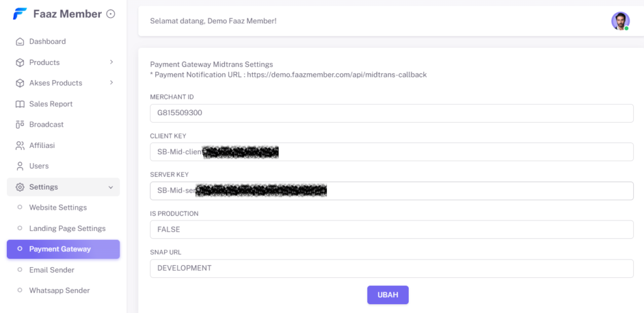Click the Products box icon
644x313 pixels.
click(x=19, y=62)
